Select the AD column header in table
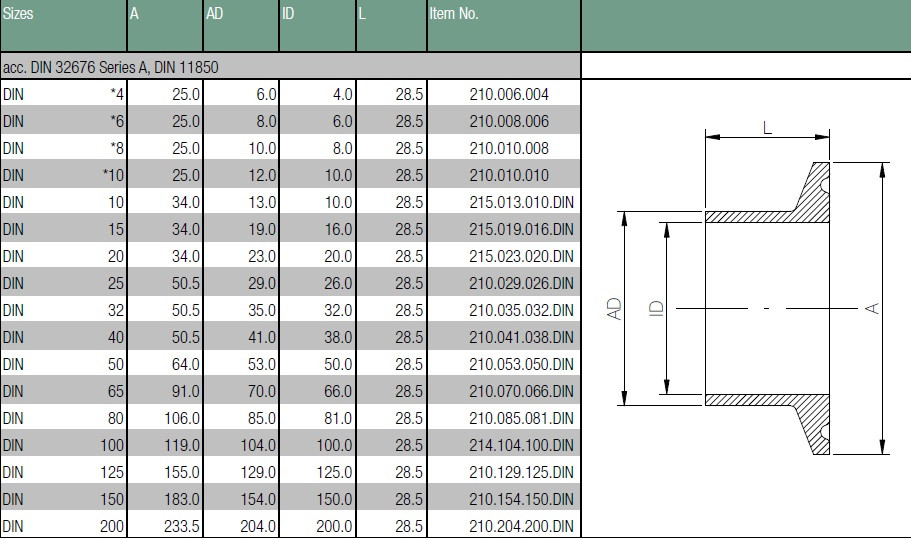The width and height of the screenshot is (911, 538). pyautogui.click(x=215, y=14)
